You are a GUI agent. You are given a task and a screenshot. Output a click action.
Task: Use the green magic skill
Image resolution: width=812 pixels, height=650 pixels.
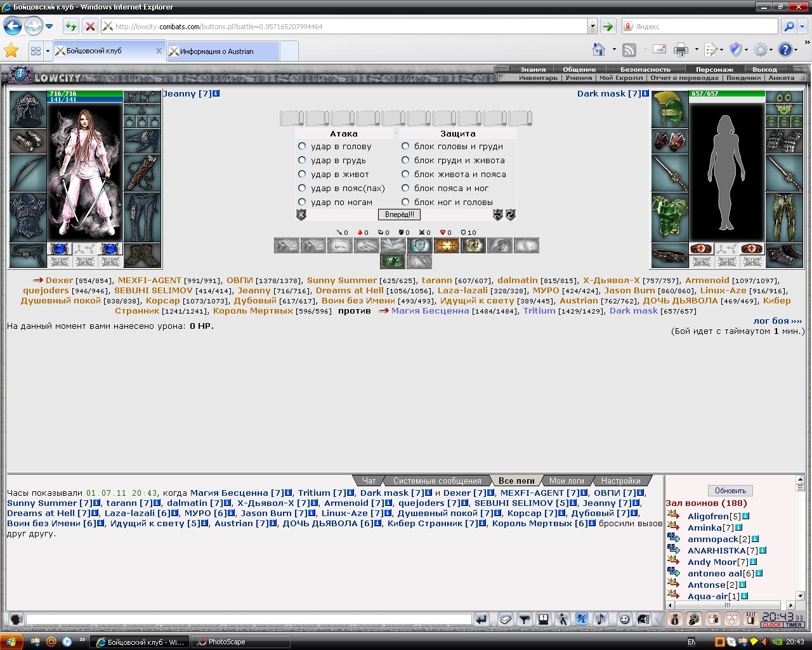393,261
